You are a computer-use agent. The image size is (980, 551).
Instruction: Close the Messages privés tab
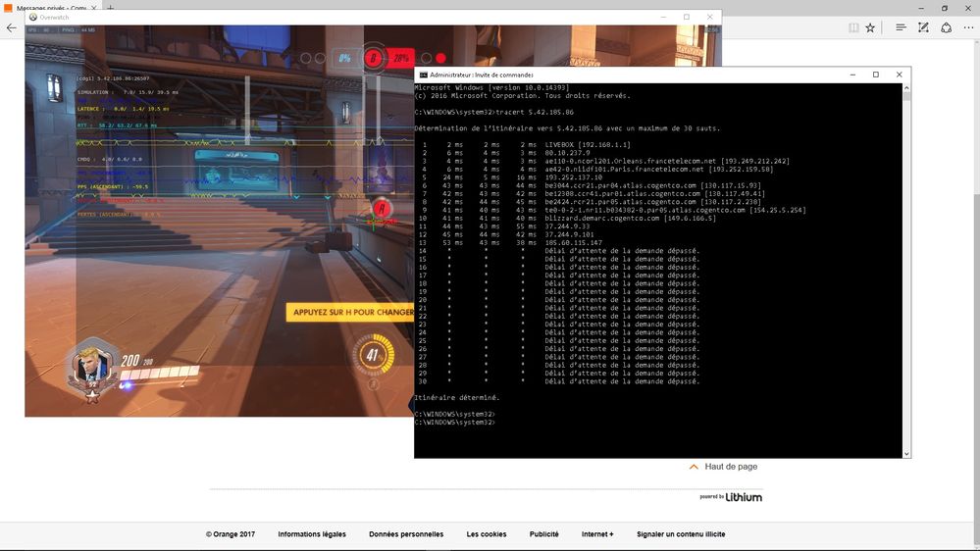tap(94, 8)
